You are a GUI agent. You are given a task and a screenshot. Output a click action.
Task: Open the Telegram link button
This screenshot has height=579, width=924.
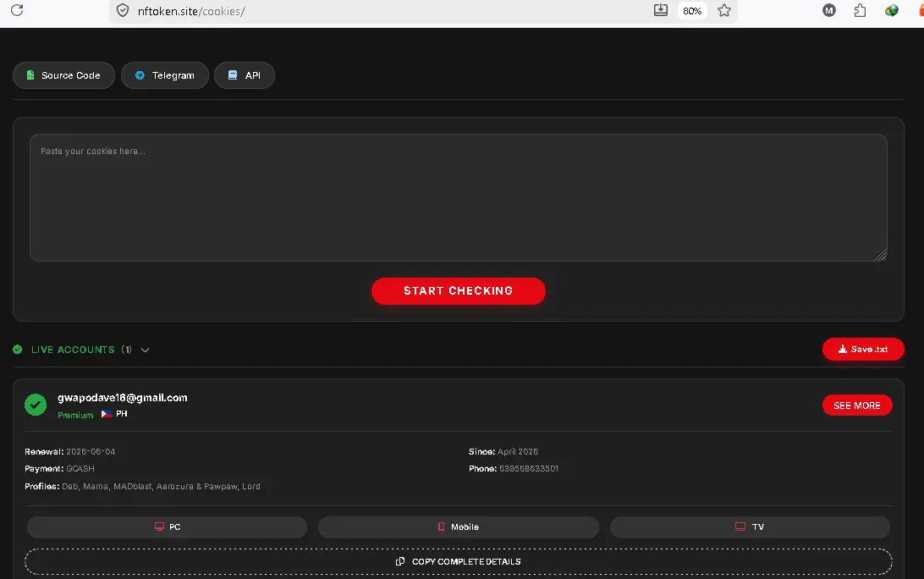(165, 75)
